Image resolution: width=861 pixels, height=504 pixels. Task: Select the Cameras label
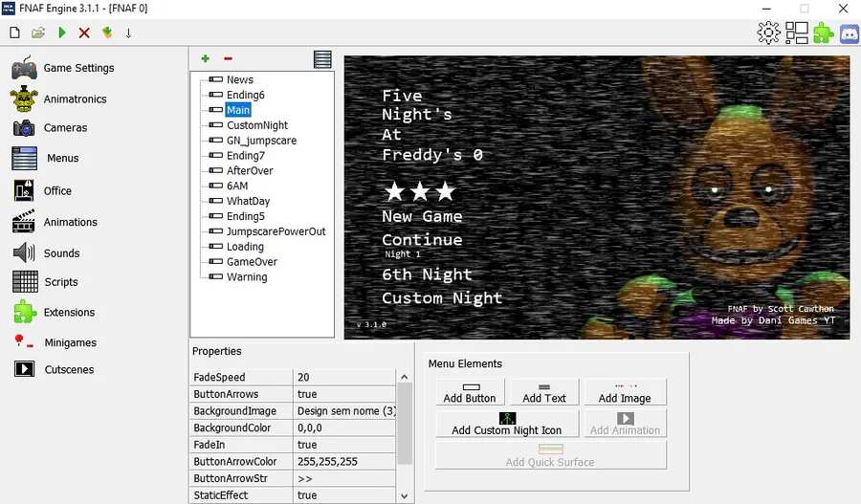click(x=65, y=128)
